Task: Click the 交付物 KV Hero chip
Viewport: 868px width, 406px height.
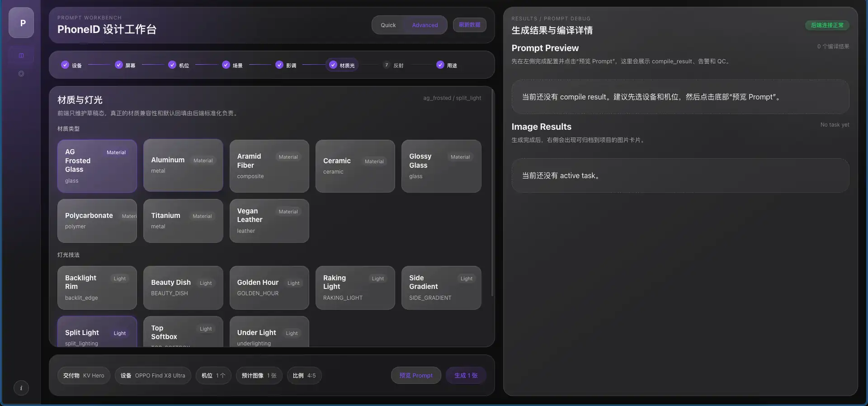Action: [x=84, y=375]
